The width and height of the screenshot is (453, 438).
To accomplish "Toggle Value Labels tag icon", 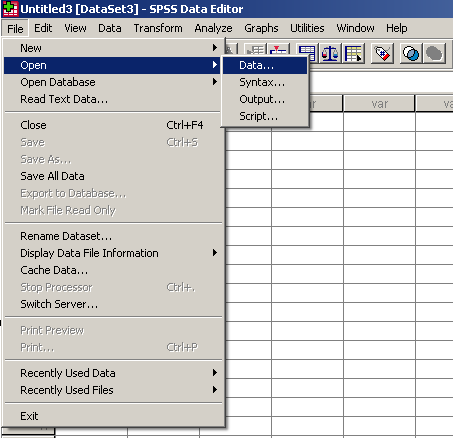I will pos(382,53).
